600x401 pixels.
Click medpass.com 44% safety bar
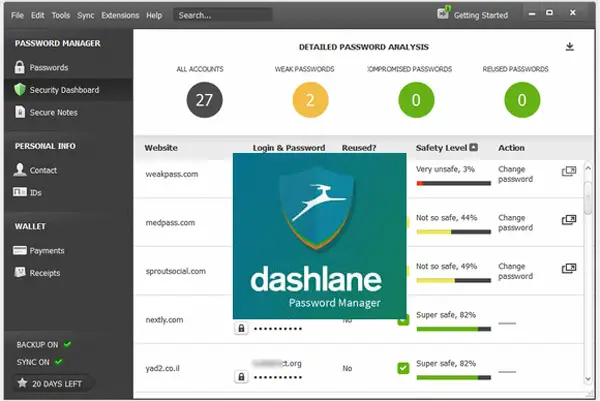[x=453, y=232]
